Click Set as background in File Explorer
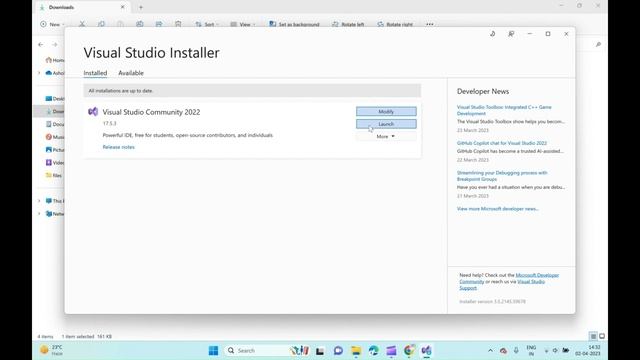640x360 pixels. coord(294,24)
